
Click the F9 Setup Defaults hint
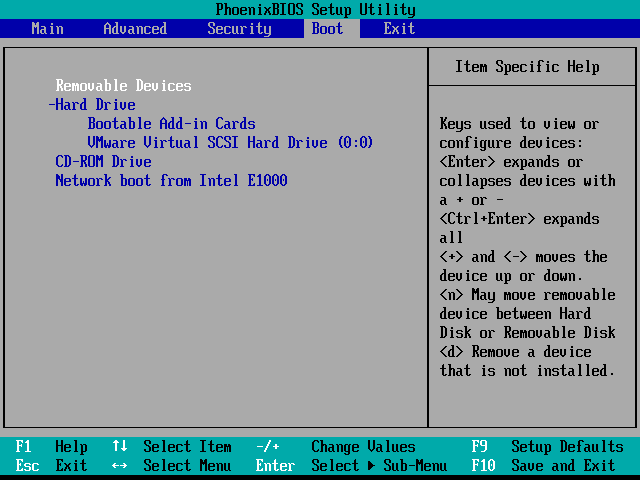click(547, 447)
